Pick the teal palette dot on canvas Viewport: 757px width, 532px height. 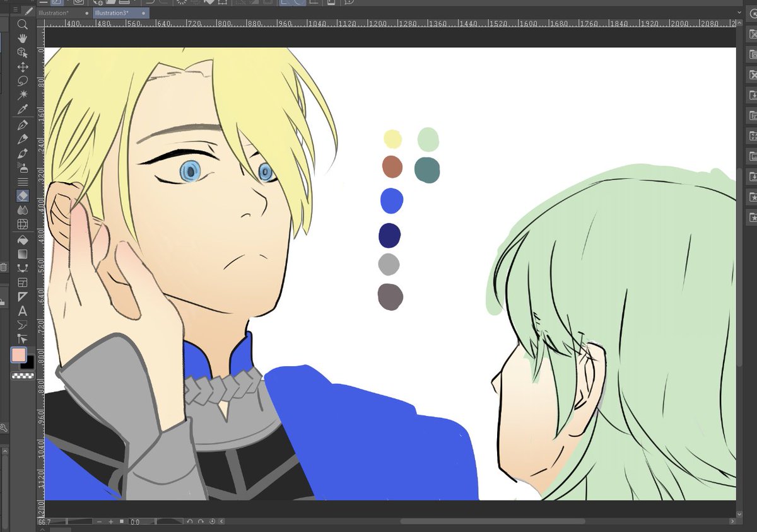(427, 170)
